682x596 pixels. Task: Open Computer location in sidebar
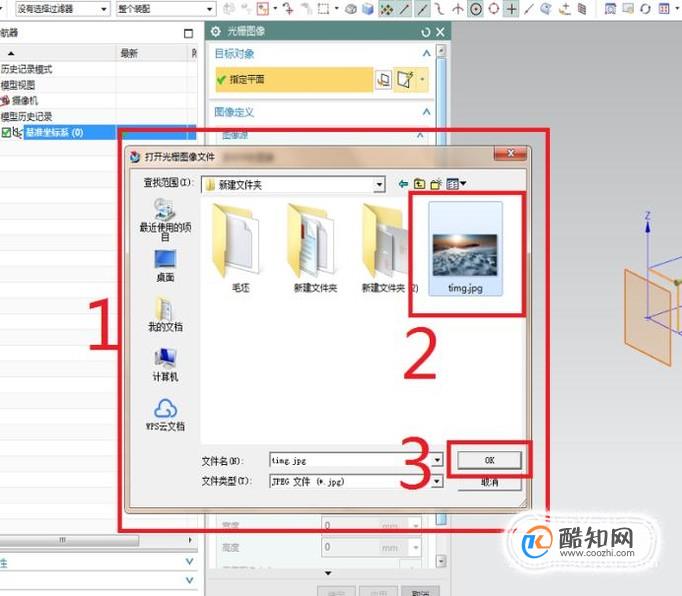165,365
